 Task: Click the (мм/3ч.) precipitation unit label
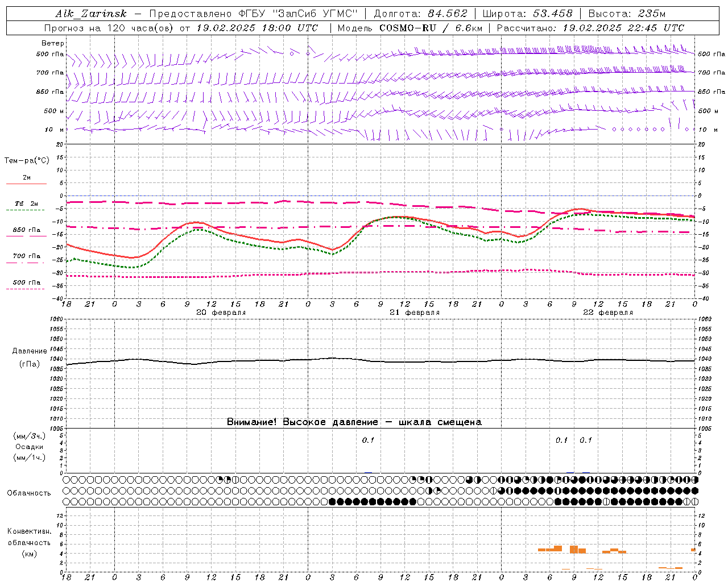click(29, 436)
